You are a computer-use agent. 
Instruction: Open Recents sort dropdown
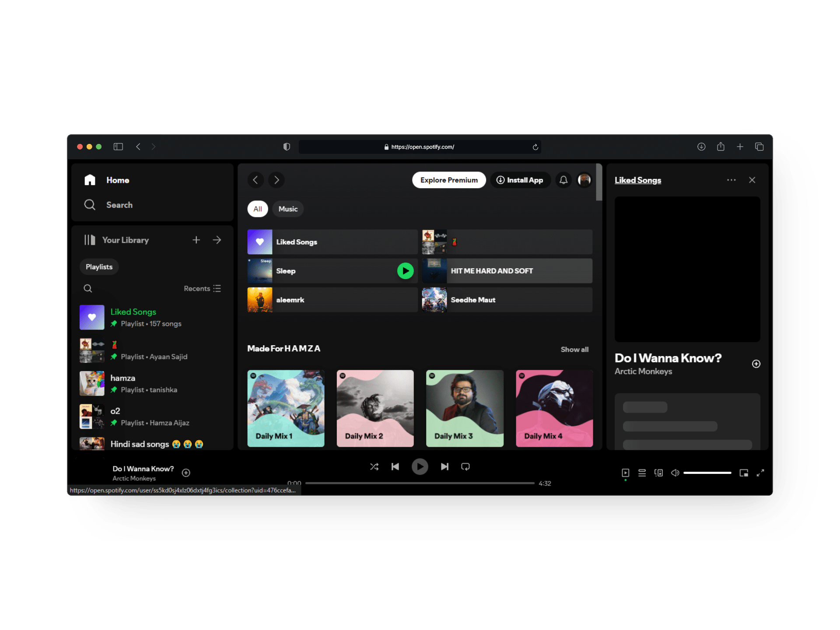[x=202, y=288]
